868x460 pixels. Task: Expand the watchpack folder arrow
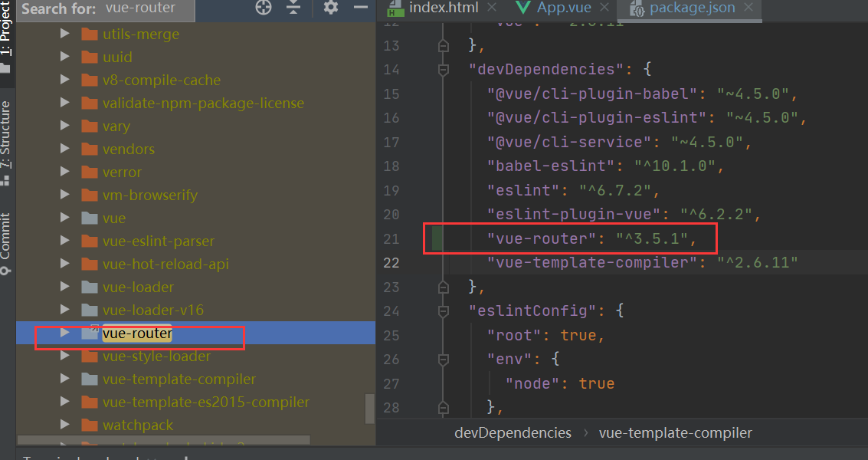tap(65, 425)
